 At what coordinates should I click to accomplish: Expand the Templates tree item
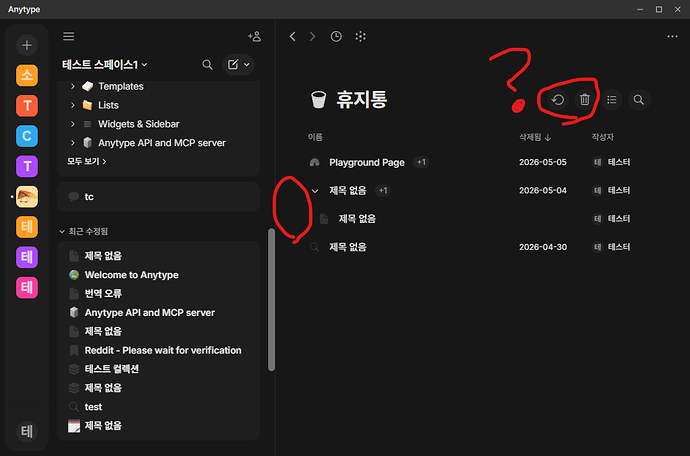pos(73,86)
